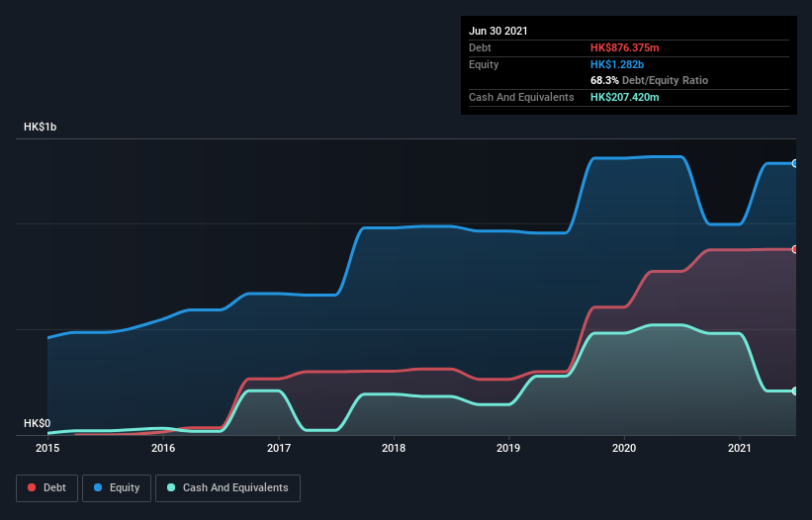The height and width of the screenshot is (520, 812).
Task: Click the 68.3% Debt/Equity Ratio text
Action: pos(650,80)
